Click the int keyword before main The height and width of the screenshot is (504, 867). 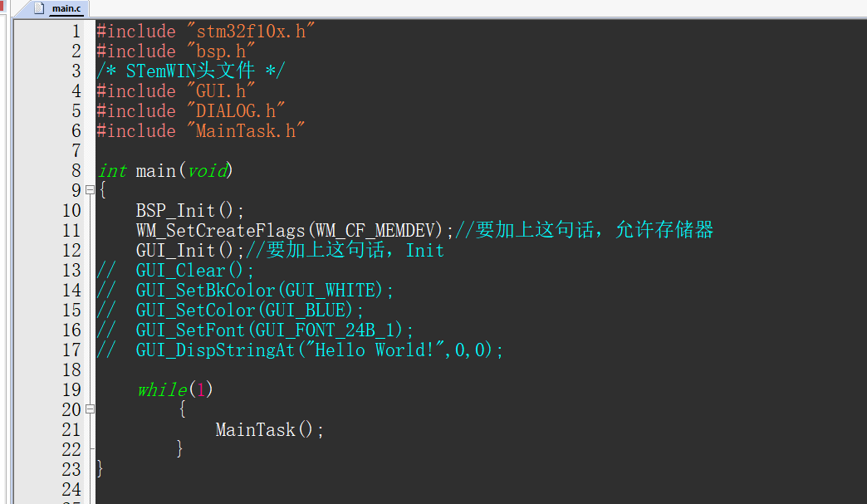point(112,170)
